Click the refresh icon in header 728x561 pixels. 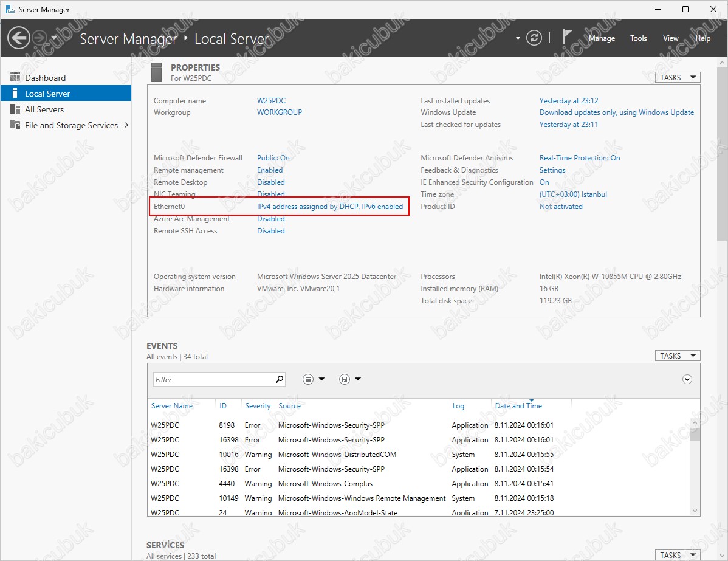click(534, 38)
